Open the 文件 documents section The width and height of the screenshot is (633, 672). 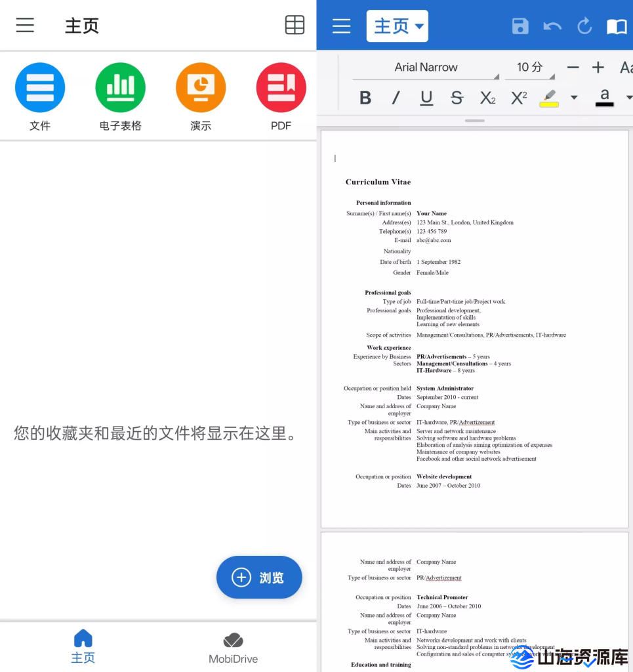tap(40, 87)
